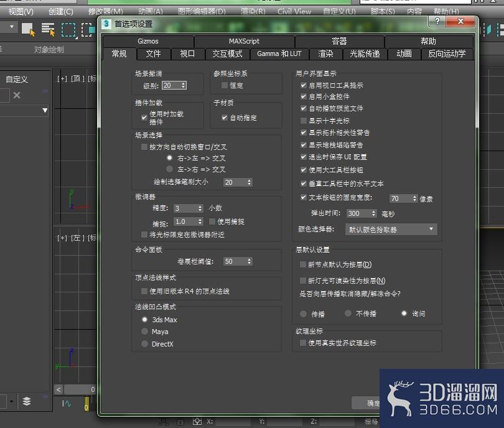The width and height of the screenshot is (504, 428).
Task: Enable 按方向自动切换窗口/交叉 checkbox
Action: tap(144, 147)
